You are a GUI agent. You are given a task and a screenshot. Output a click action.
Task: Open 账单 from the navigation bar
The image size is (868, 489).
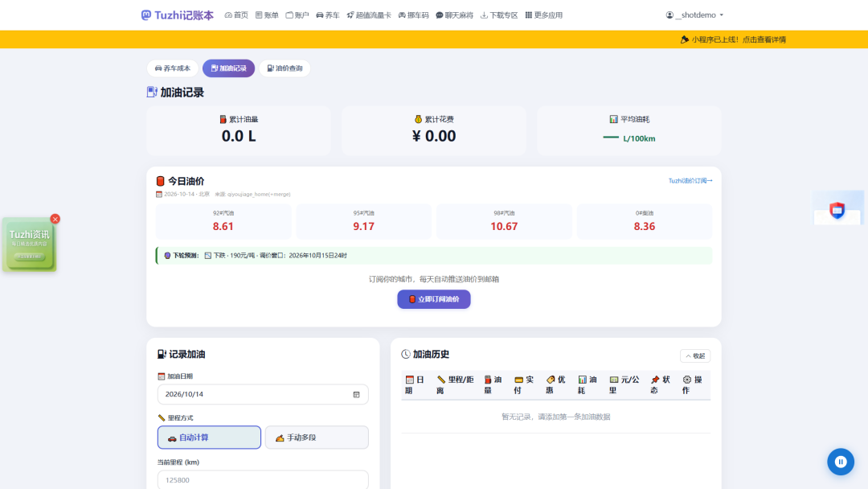point(267,15)
